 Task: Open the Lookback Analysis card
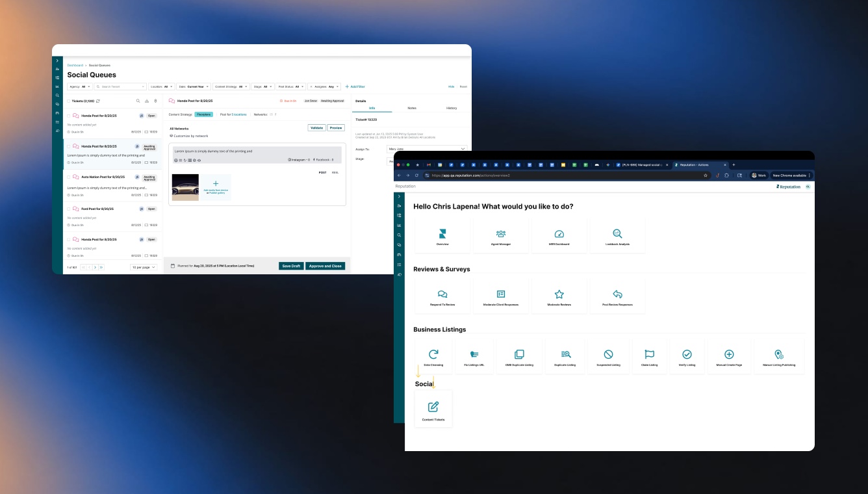(x=617, y=235)
